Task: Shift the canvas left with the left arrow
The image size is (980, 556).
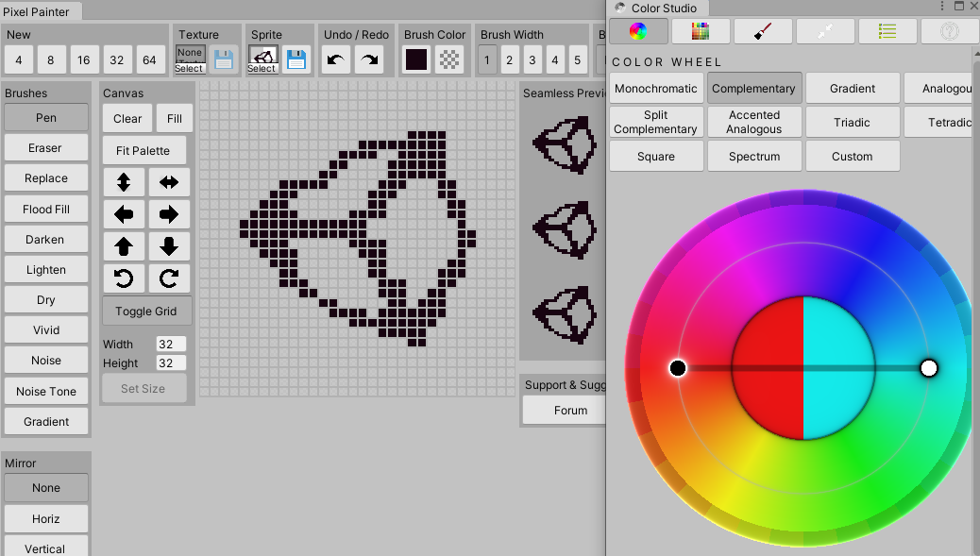Action: coord(124,214)
